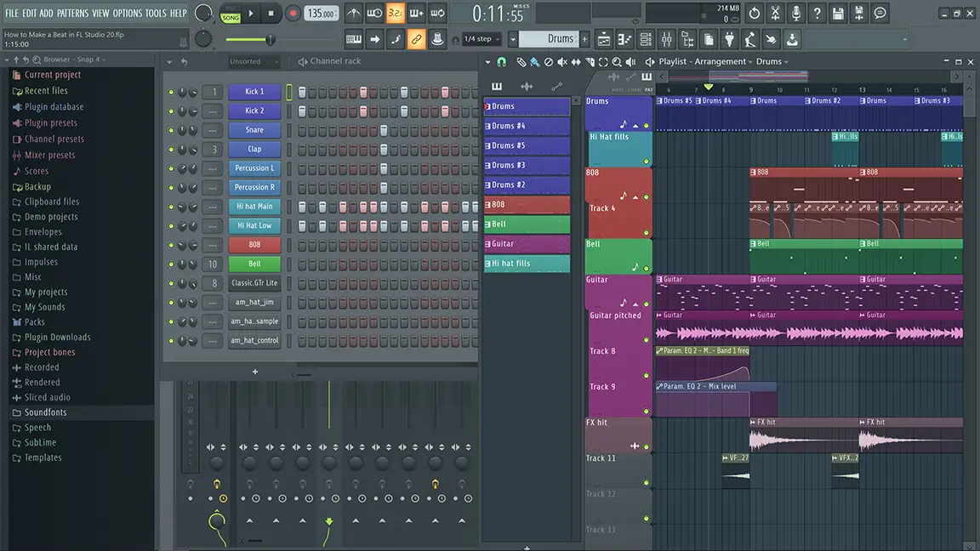Image resolution: width=980 pixels, height=551 pixels.
Task: Click the microphone icon in the top toolbar
Action: click(797, 13)
